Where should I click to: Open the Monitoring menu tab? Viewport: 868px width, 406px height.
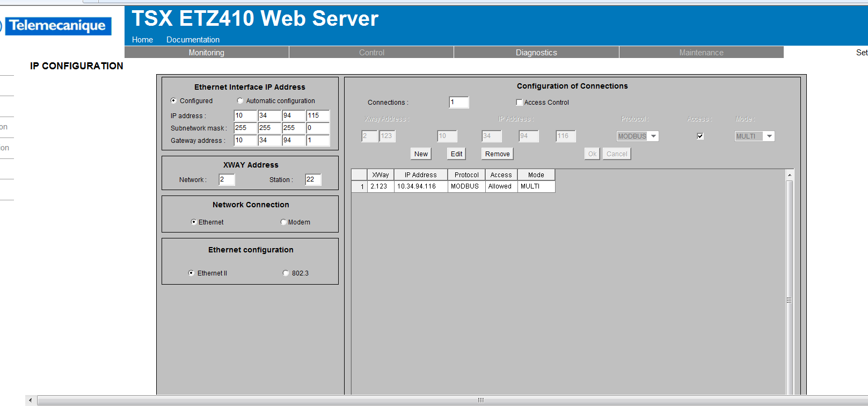click(207, 53)
